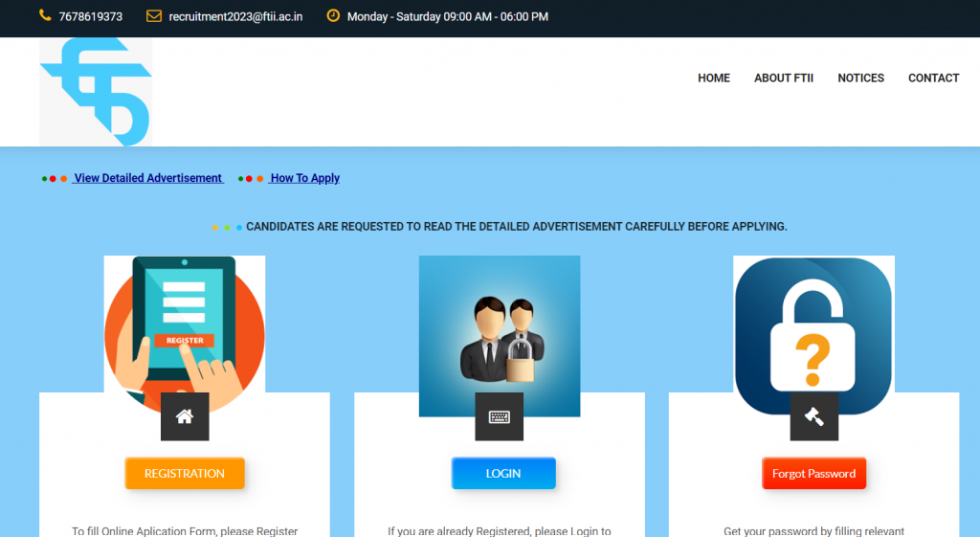This screenshot has width=980, height=537.
Task: Open the View Detailed Advertisement link
Action: pos(147,178)
